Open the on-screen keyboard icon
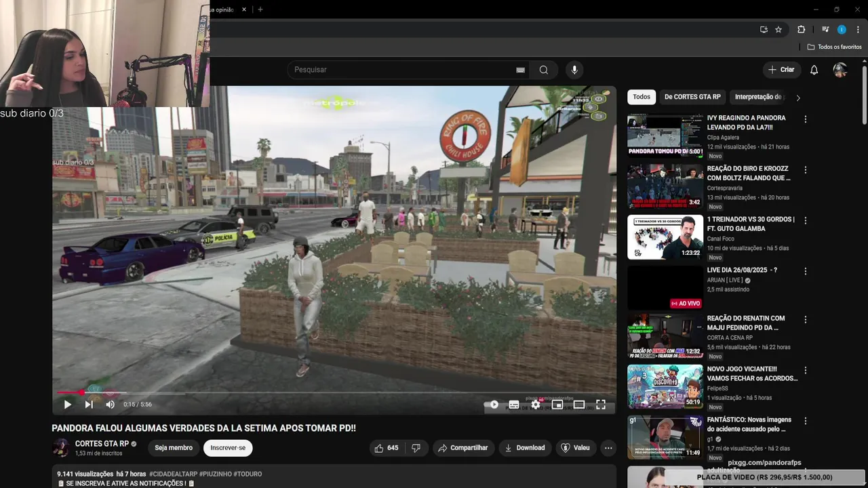 [520, 70]
